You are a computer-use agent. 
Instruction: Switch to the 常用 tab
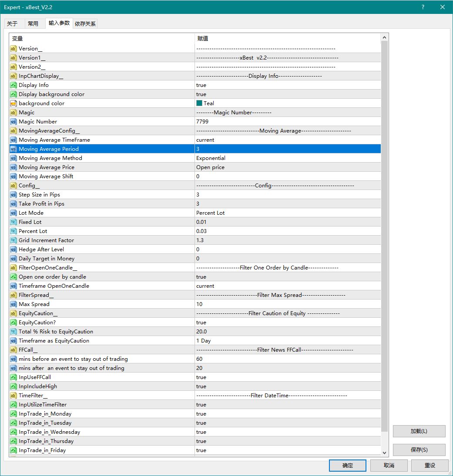33,23
